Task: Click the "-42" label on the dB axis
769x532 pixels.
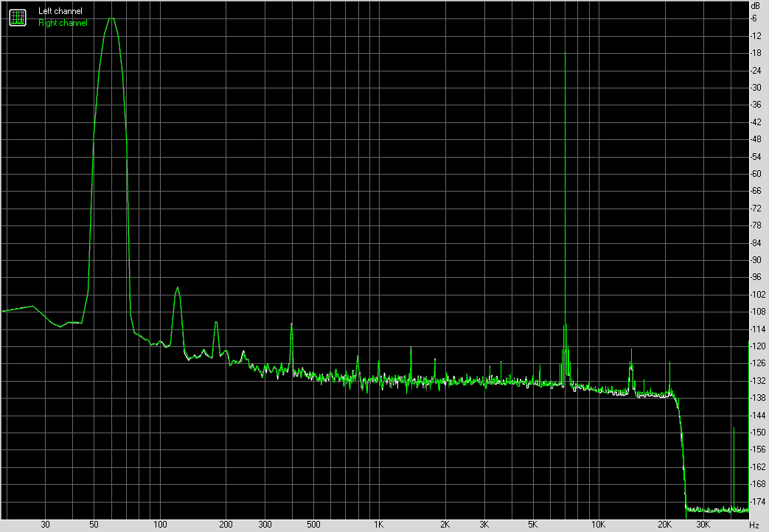Action: [x=756, y=122]
